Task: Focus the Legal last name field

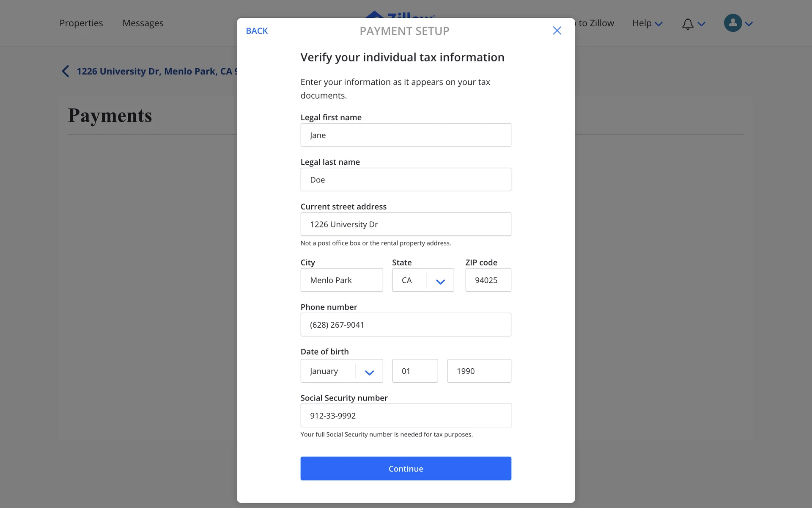Action: click(x=406, y=180)
